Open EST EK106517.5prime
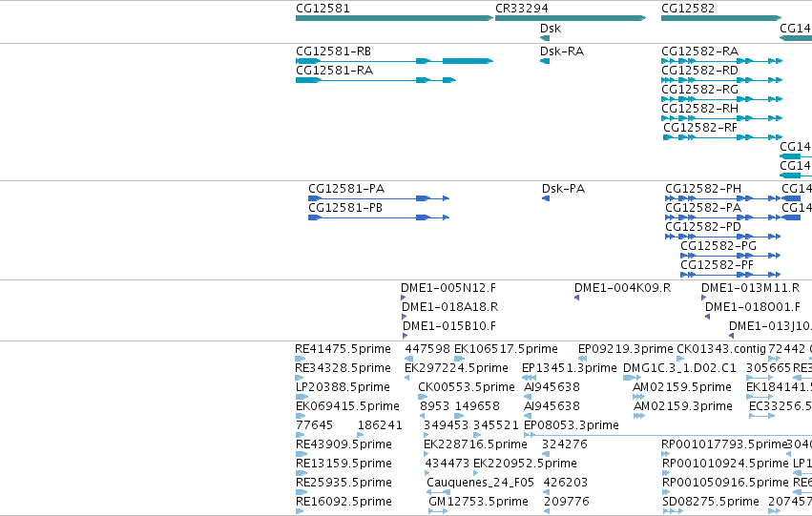812x516 pixels. [459, 359]
